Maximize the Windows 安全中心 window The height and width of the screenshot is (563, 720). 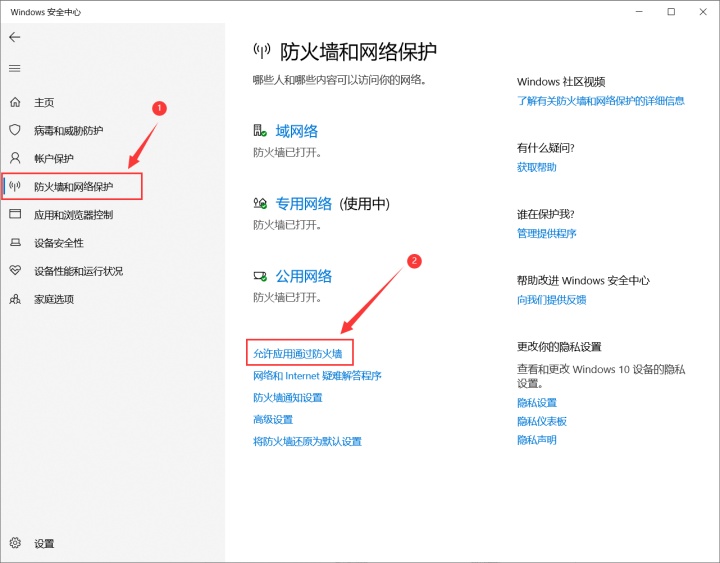pos(671,12)
